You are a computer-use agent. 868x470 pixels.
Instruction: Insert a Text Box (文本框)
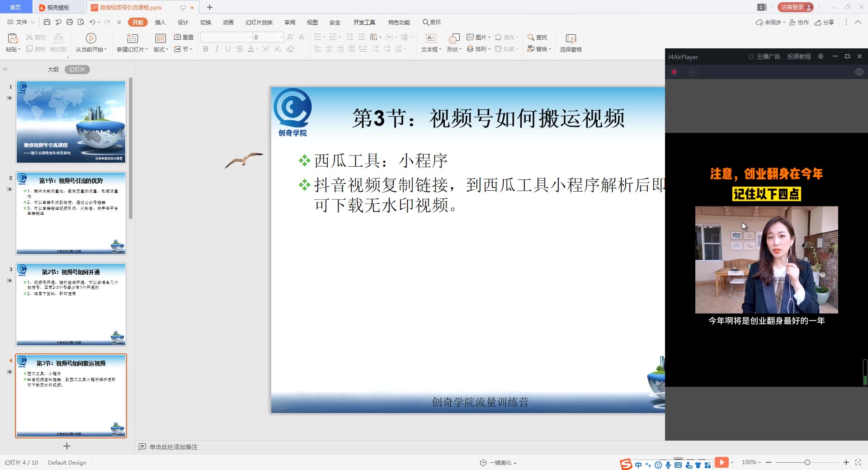[x=431, y=42]
